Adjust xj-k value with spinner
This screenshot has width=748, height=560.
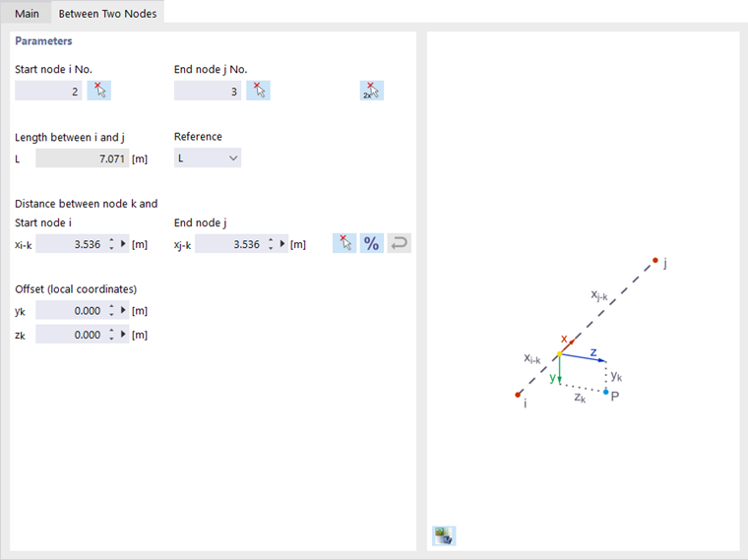tap(271, 244)
